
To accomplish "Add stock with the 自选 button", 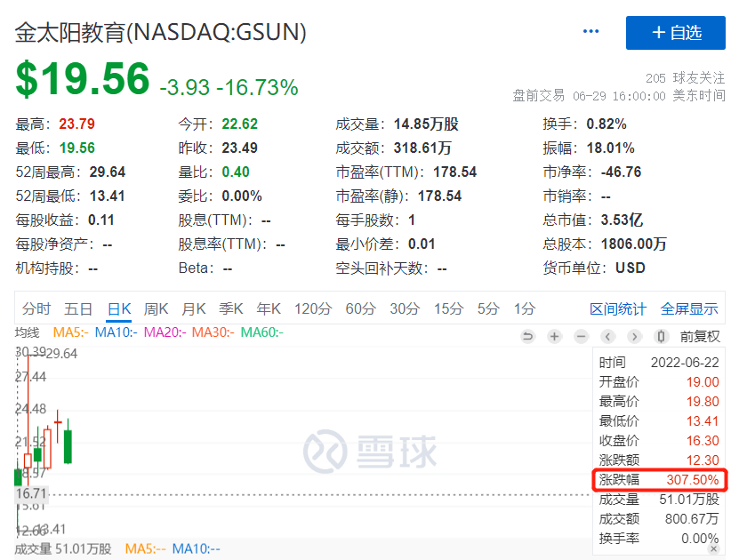I will click(676, 33).
